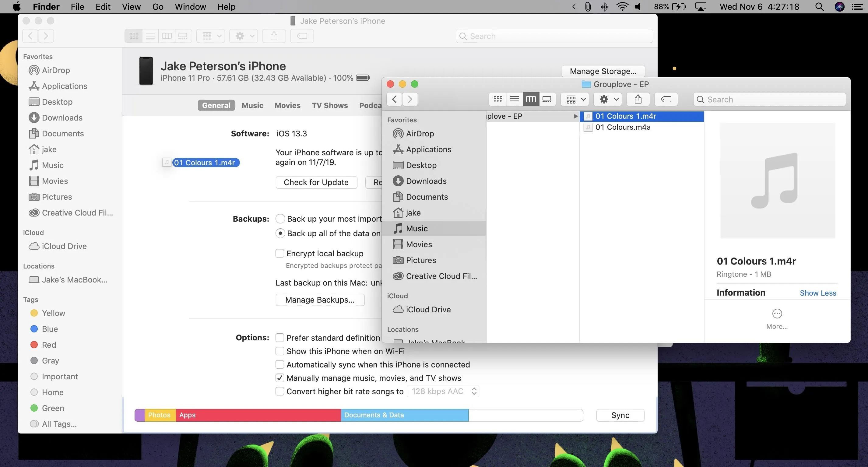Open the Music tab in iPhone window

[252, 105]
